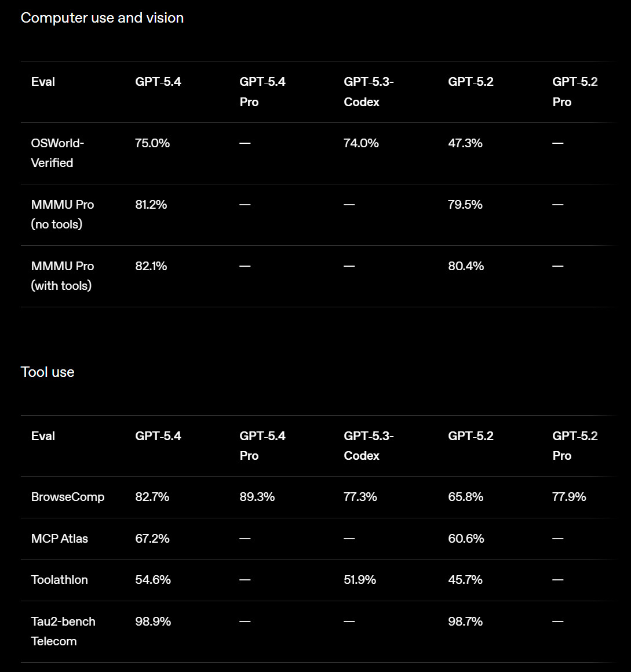Click GPT-5.4 Pro header in Computer use table
This screenshot has height=672, width=631.
click(262, 92)
